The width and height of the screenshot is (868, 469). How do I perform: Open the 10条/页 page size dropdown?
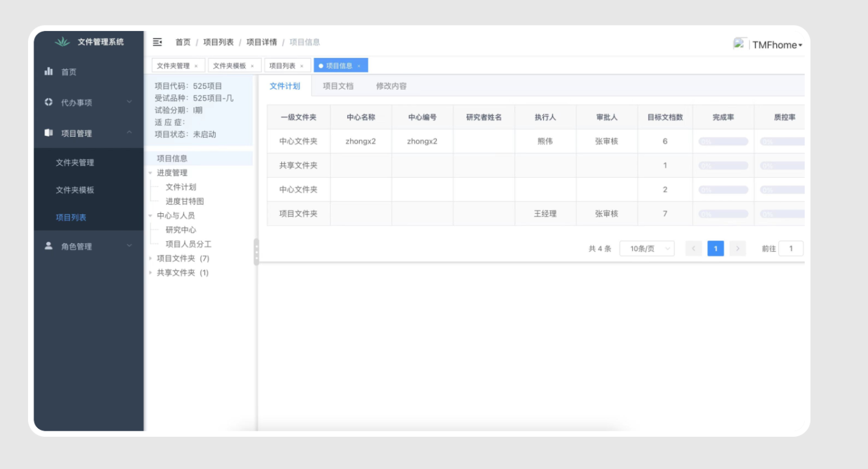(647, 249)
